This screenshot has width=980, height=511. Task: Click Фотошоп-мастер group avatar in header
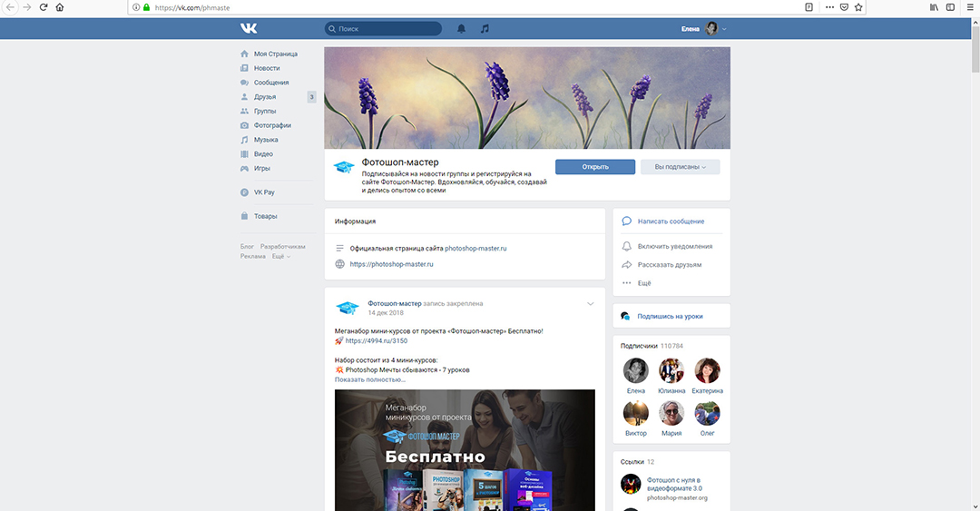tap(344, 167)
